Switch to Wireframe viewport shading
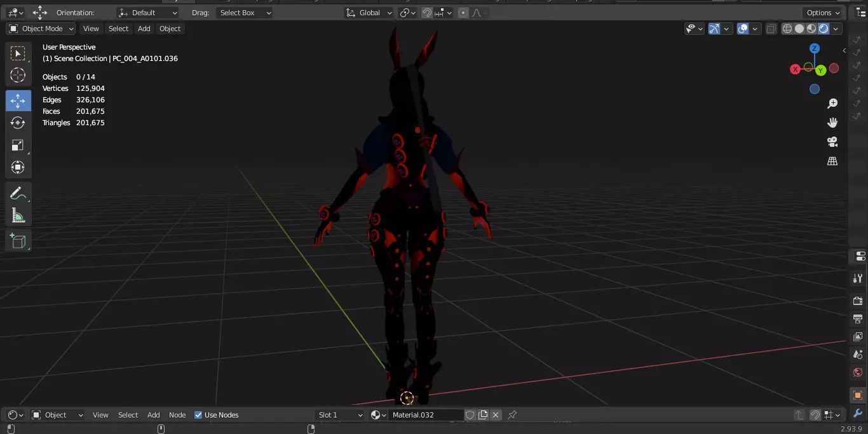 click(787, 29)
